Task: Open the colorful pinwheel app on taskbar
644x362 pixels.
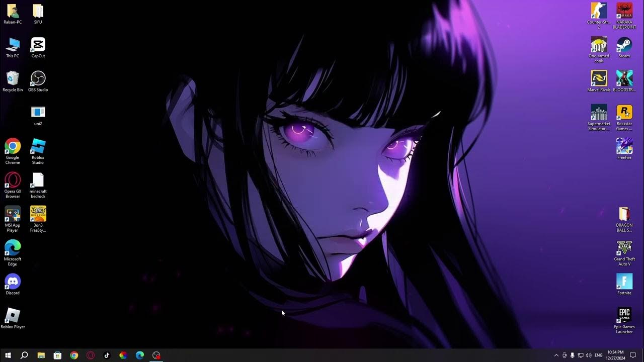Action: coord(123,355)
